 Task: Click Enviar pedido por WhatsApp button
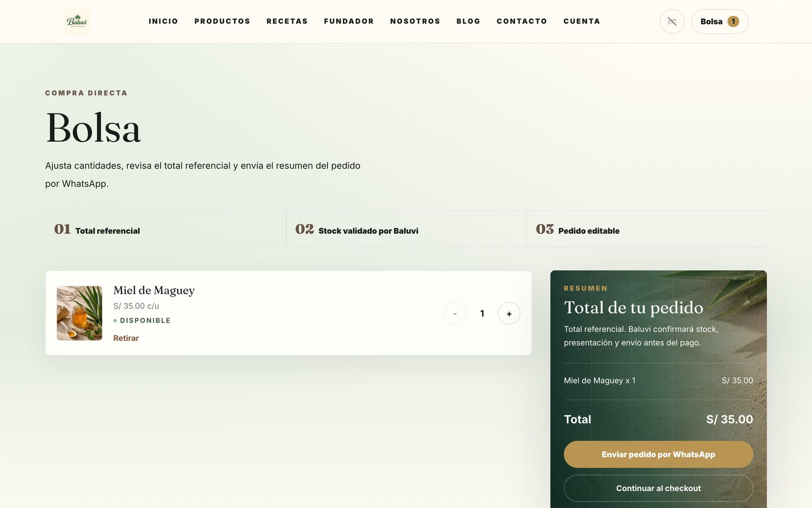(x=658, y=454)
